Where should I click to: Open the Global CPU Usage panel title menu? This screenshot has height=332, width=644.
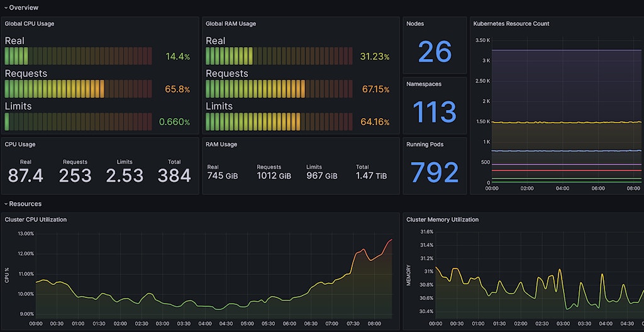30,24
